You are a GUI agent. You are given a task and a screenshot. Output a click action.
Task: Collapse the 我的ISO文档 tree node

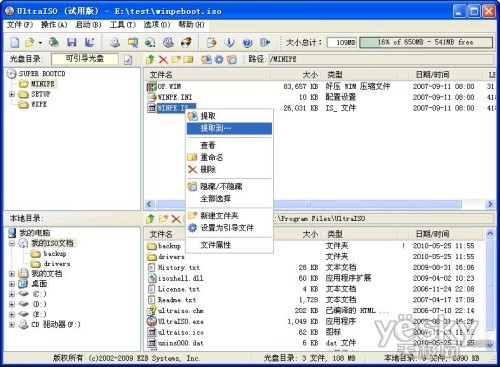click(x=12, y=243)
